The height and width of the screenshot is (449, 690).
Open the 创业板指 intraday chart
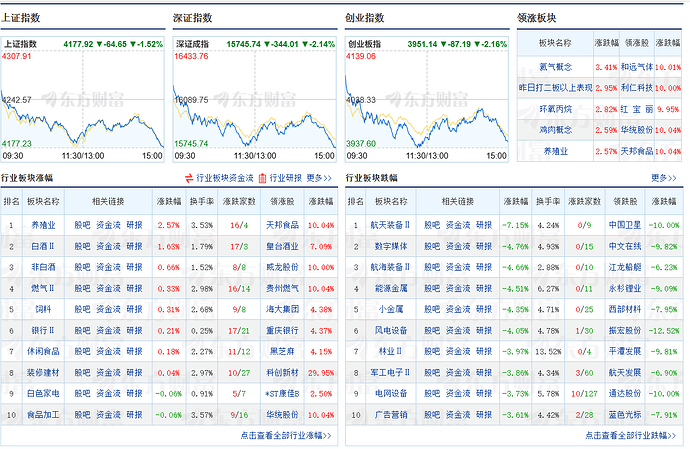pyautogui.click(x=426, y=99)
